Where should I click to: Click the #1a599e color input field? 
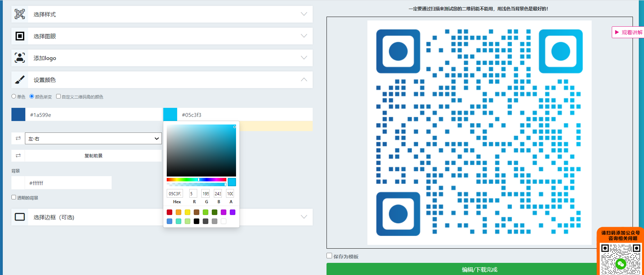(x=93, y=114)
